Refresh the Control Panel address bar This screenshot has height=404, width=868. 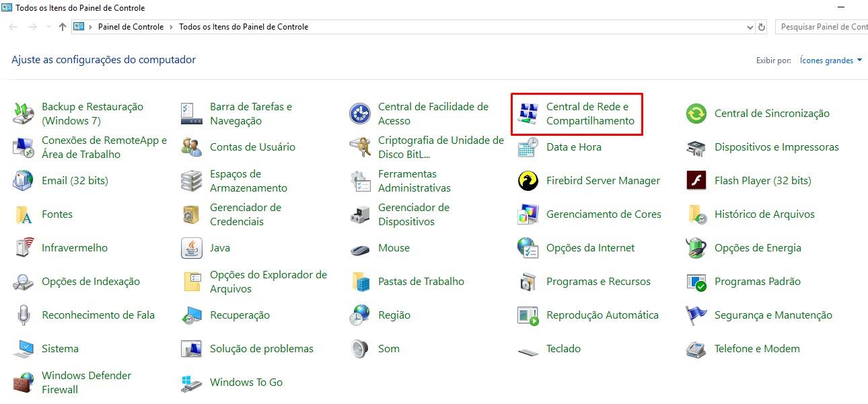pyautogui.click(x=762, y=28)
